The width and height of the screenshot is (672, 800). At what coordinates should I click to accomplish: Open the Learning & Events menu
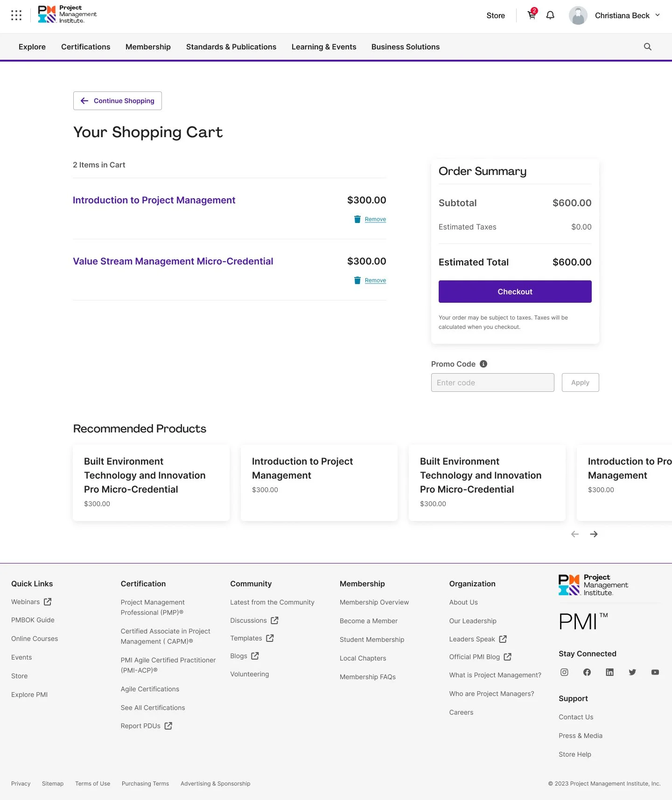pos(324,47)
